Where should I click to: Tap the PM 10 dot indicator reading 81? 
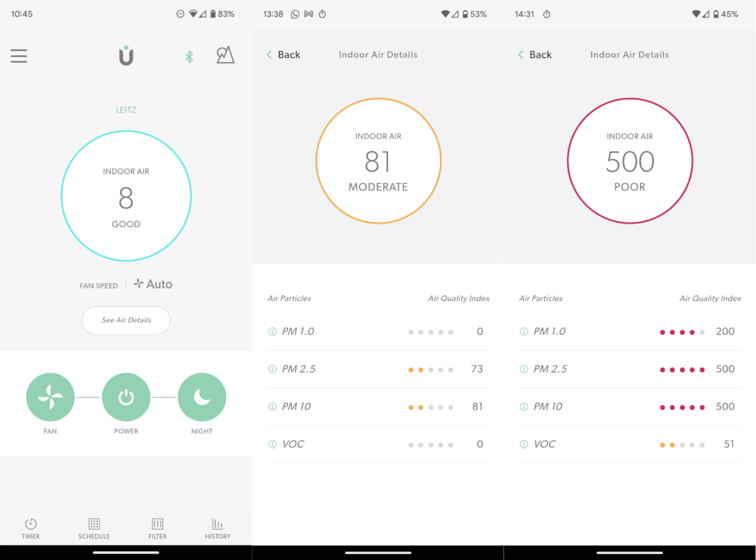(x=430, y=407)
